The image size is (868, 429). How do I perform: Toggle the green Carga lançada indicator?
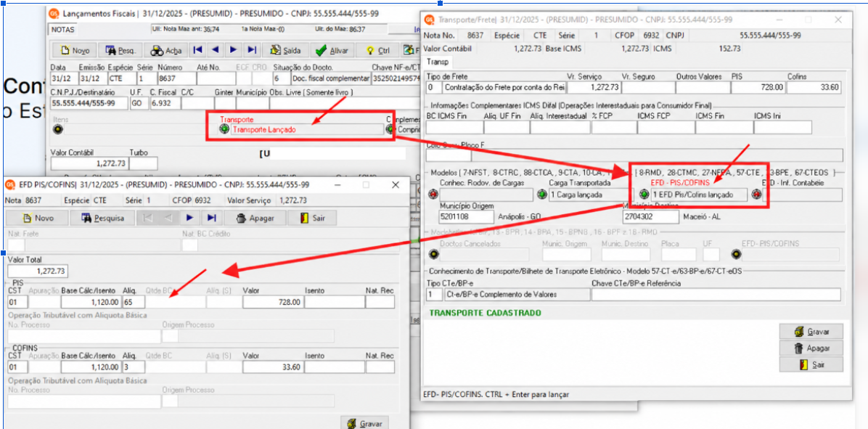pos(542,195)
